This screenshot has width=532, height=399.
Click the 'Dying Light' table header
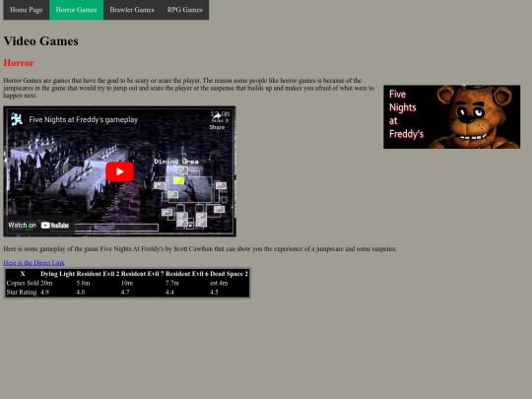(57, 274)
